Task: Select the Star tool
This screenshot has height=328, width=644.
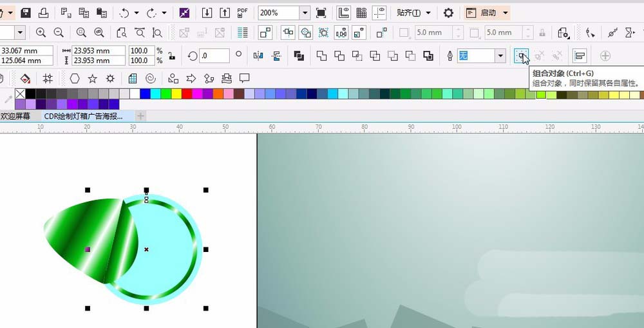Action: (x=92, y=78)
